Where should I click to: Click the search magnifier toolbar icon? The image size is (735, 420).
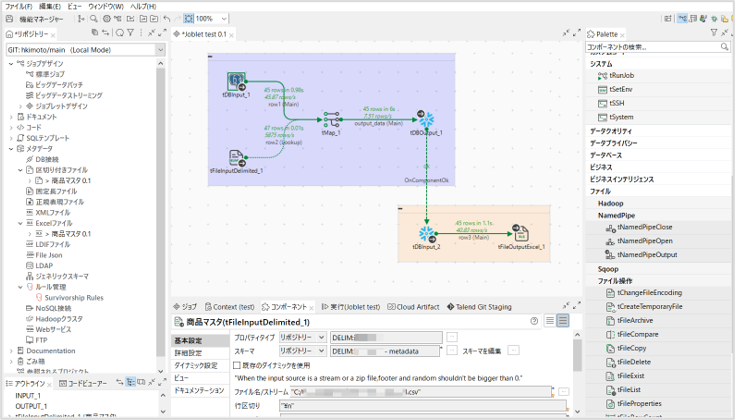pyautogui.click(x=94, y=19)
